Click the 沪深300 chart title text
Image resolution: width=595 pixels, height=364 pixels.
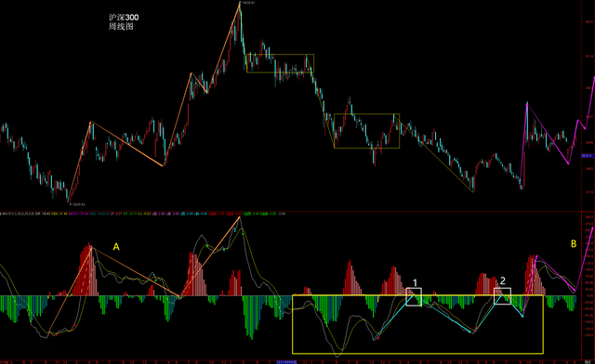point(124,18)
